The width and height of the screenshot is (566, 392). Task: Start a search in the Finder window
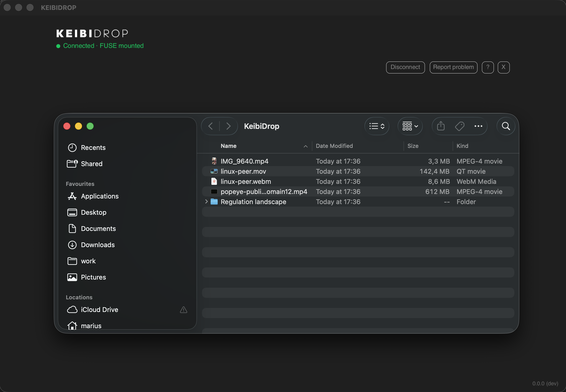506,126
